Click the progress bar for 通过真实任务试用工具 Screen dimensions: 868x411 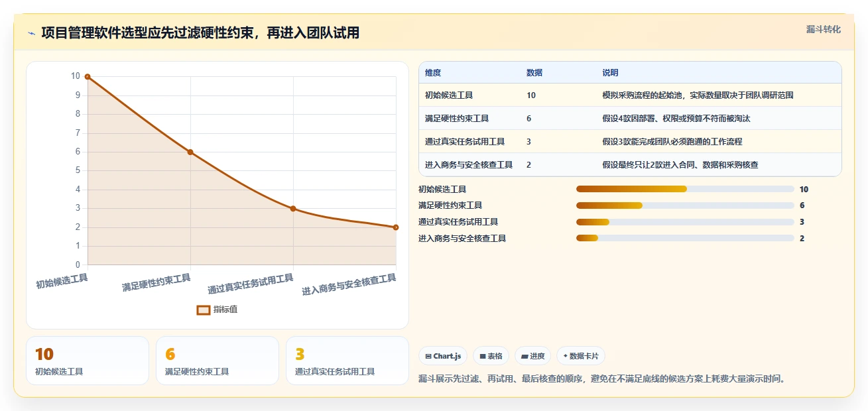685,222
